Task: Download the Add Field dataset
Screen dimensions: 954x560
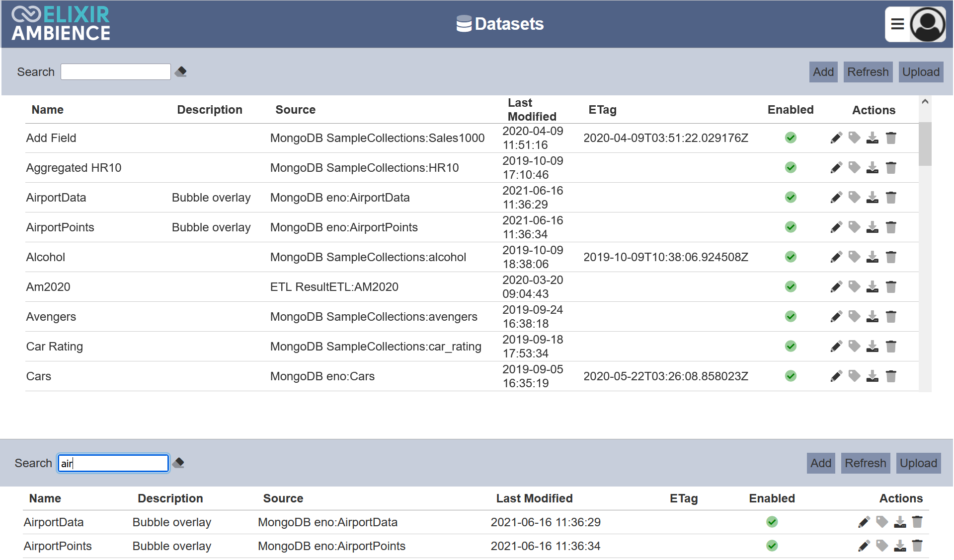Action: pyautogui.click(x=873, y=138)
